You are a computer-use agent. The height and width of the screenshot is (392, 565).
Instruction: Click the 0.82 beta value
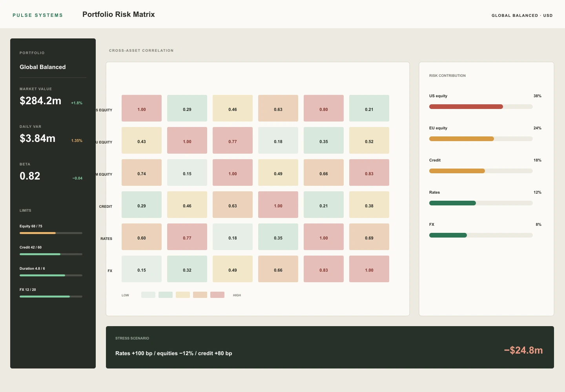tap(30, 176)
